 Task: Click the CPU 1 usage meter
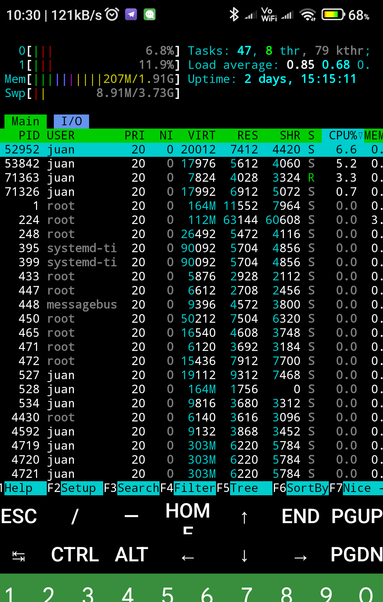pyautogui.click(x=99, y=65)
